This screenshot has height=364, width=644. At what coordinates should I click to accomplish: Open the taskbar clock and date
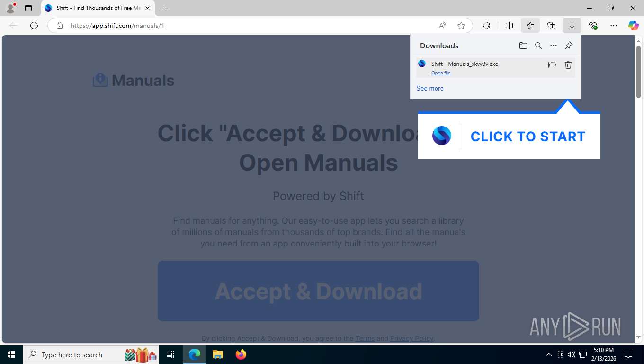point(603,355)
